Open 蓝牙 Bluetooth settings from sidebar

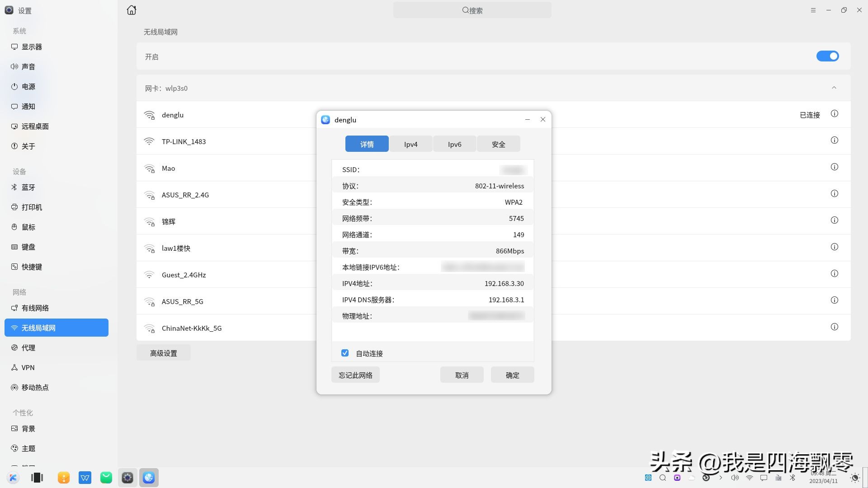coord(28,188)
